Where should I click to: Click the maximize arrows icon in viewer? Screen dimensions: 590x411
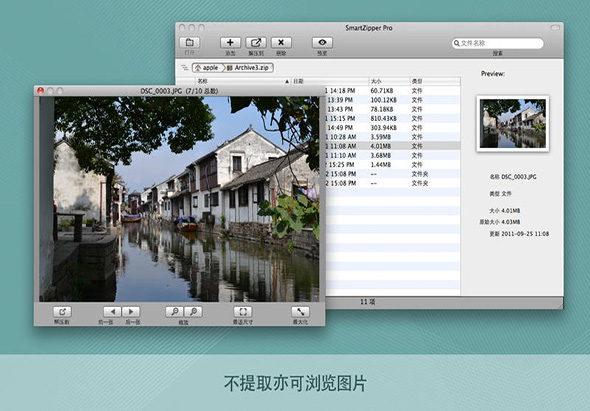pyautogui.click(x=300, y=312)
